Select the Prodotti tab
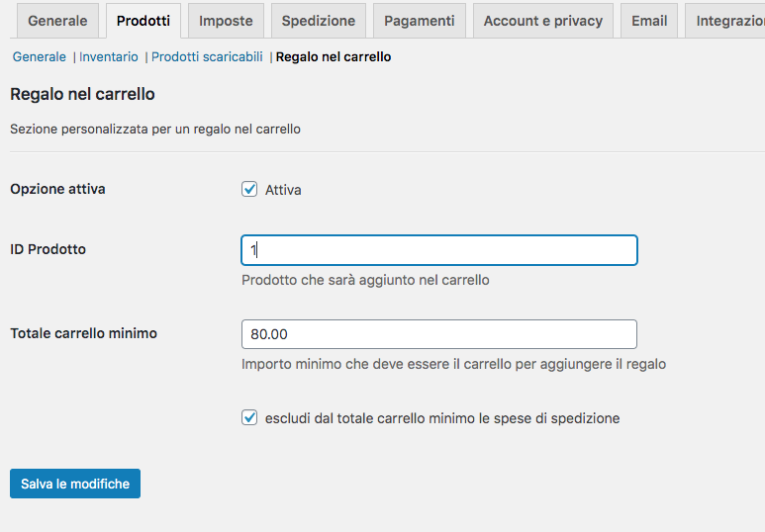The height and width of the screenshot is (532, 765). pyautogui.click(x=143, y=21)
